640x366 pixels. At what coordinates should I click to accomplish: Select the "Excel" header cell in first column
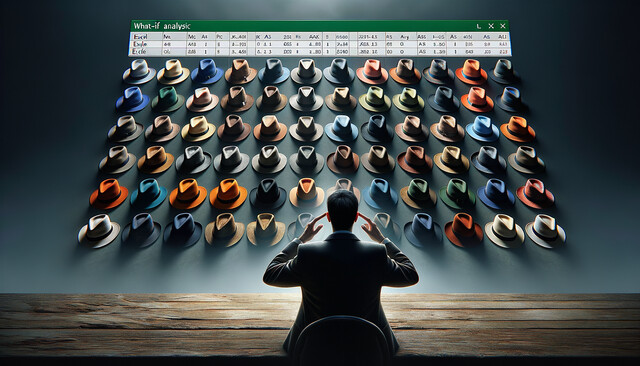(x=140, y=37)
